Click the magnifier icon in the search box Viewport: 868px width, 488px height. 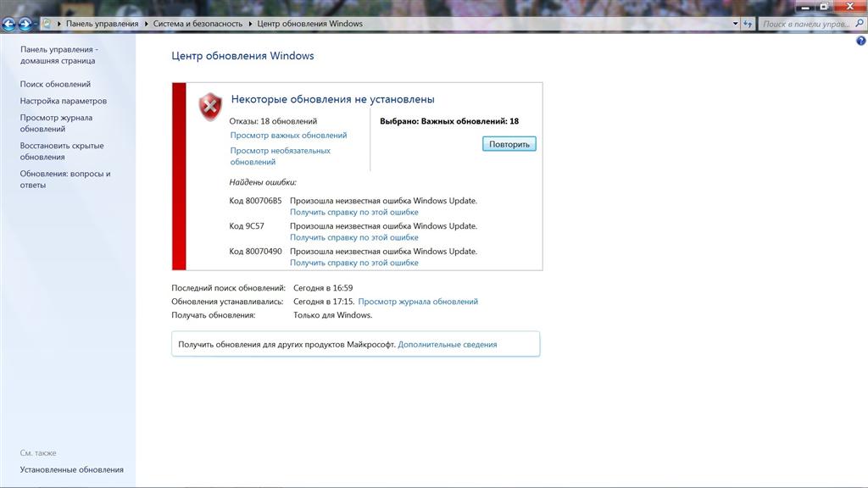click(x=860, y=23)
